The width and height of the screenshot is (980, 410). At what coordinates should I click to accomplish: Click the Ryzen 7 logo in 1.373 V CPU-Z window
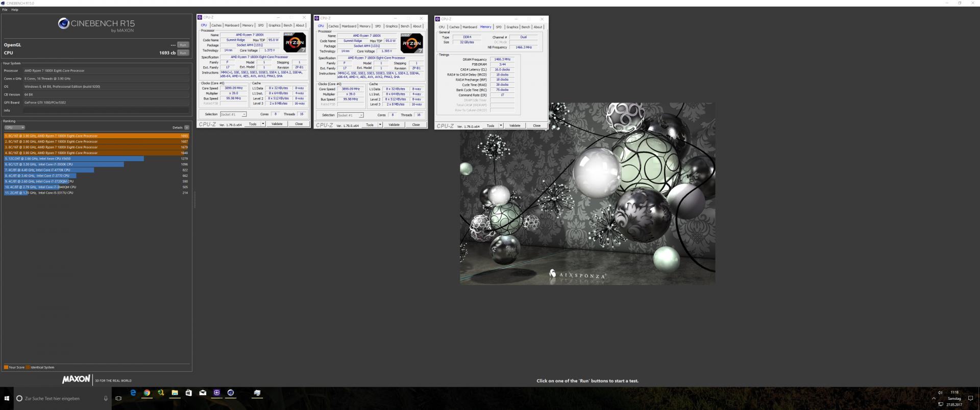295,42
